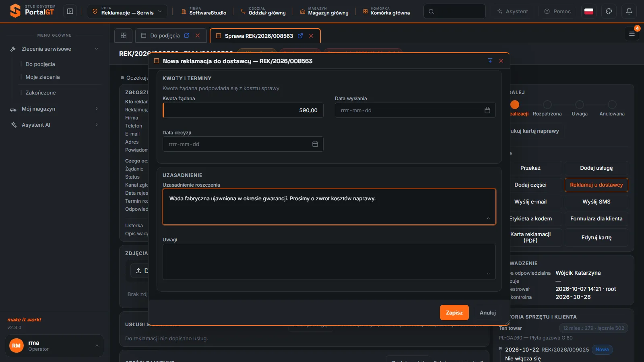644x362 pixels.
Task: Open calendar picker for Data decyzji
Action: (x=315, y=144)
